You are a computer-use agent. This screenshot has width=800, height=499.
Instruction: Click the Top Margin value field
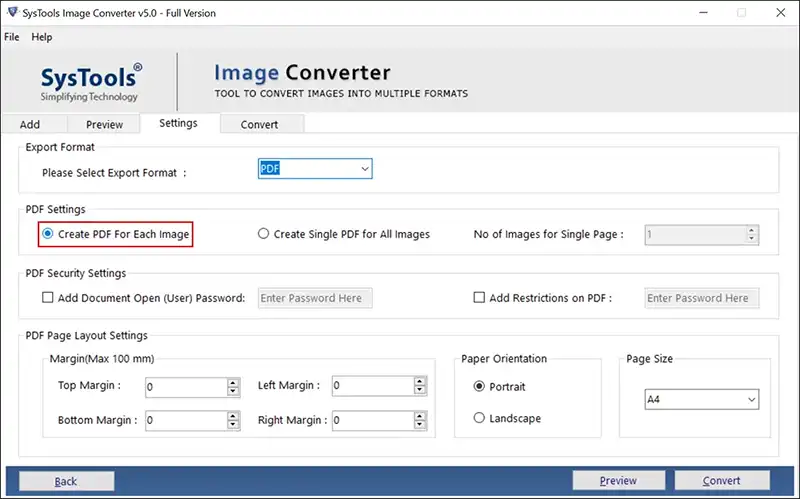pos(186,387)
